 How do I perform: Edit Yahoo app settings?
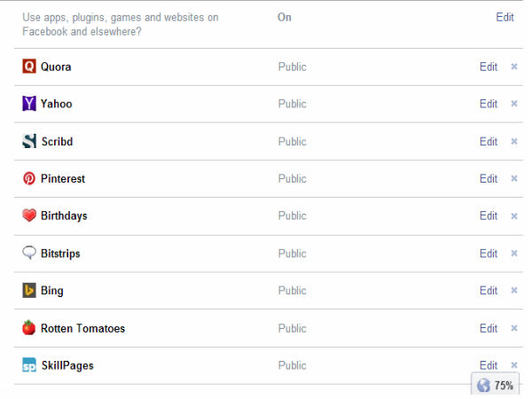click(x=489, y=104)
